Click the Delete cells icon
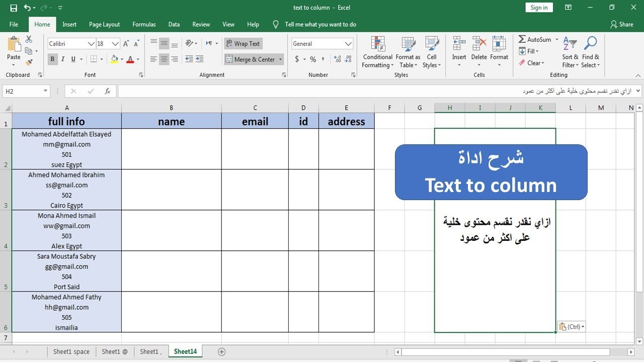 pyautogui.click(x=479, y=44)
